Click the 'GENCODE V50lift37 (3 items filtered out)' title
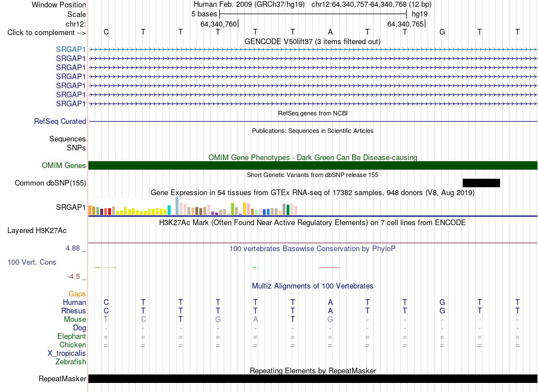 pos(313,41)
